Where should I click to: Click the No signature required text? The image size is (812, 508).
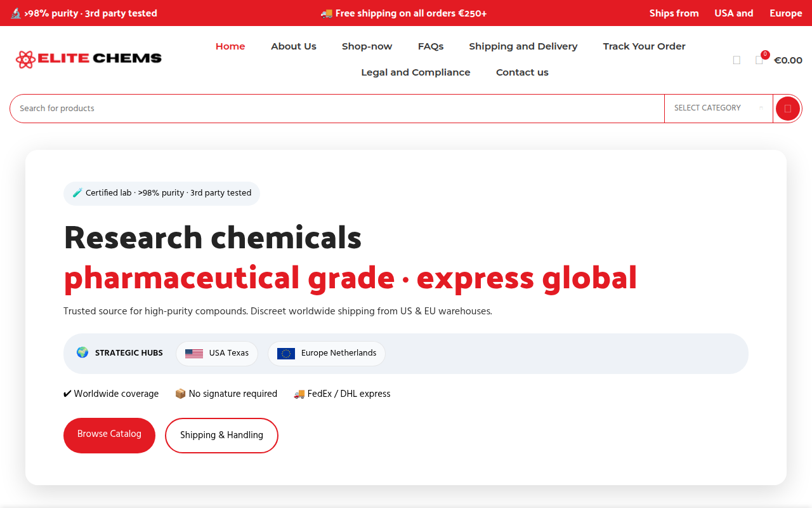[x=233, y=394]
